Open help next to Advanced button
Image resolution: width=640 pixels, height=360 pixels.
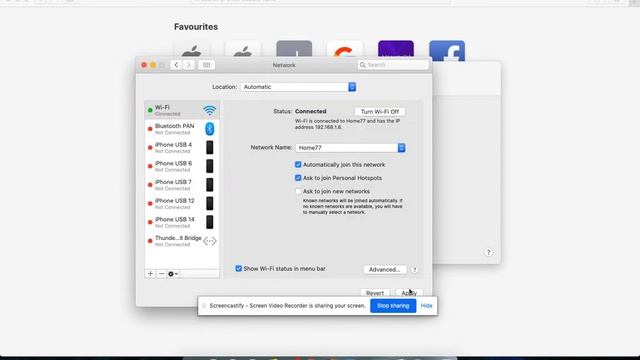[x=414, y=270]
